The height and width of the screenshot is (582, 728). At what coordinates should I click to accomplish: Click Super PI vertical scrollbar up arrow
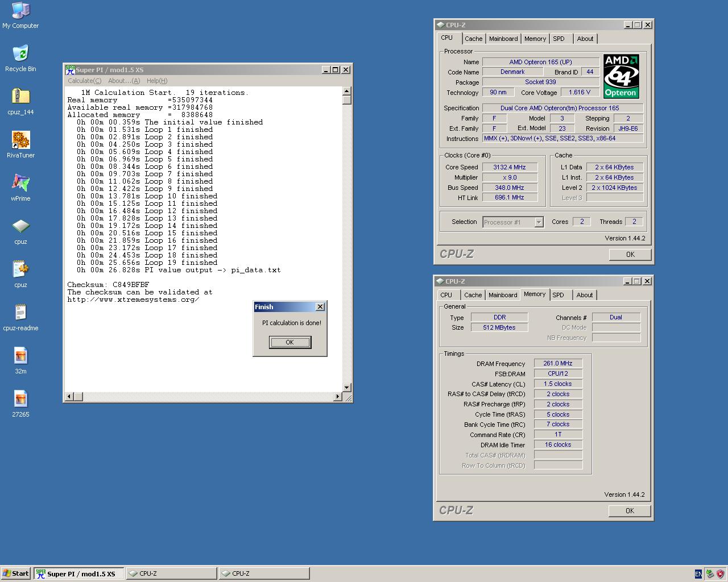coord(346,91)
